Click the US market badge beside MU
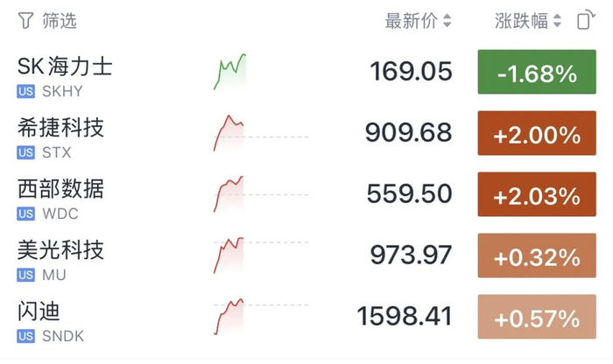 click(x=25, y=275)
